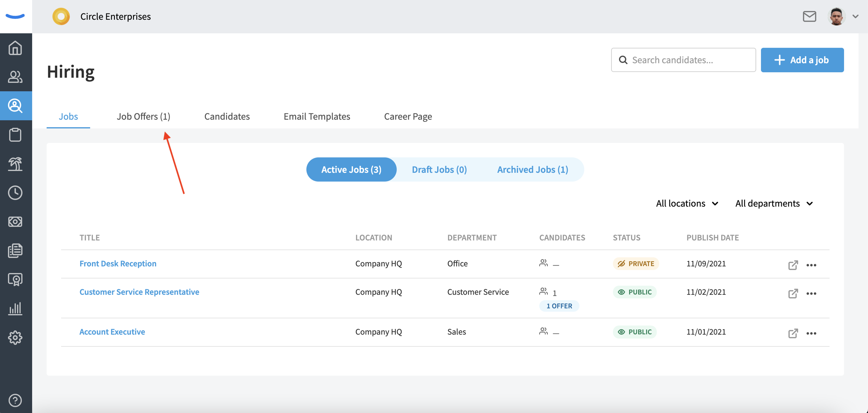This screenshot has height=413, width=868.
Task: Open external link for Front Desk Reception
Action: tap(793, 265)
